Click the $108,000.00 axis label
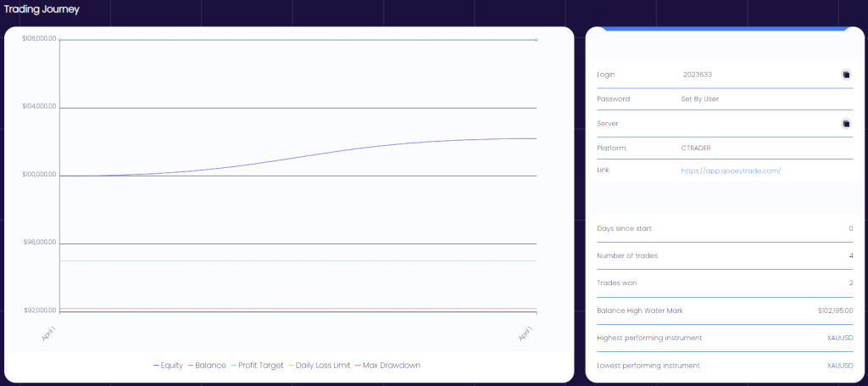This screenshot has height=386, width=868. tap(39, 39)
